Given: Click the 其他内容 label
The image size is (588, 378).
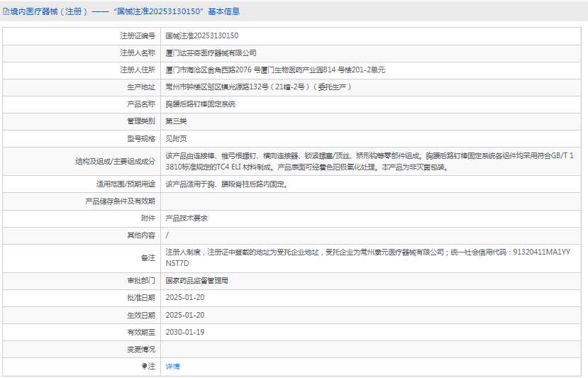Looking at the screenshot, I should 141,235.
